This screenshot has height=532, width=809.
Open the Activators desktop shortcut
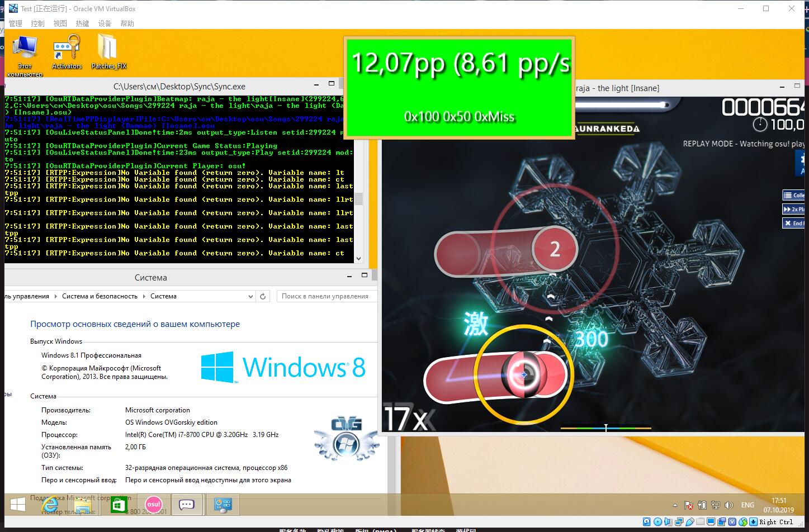click(67, 51)
